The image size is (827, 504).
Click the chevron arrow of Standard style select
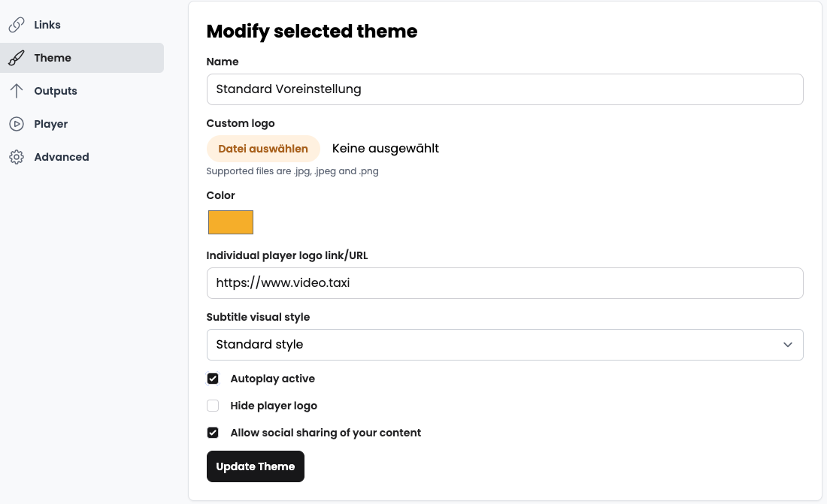pos(787,345)
